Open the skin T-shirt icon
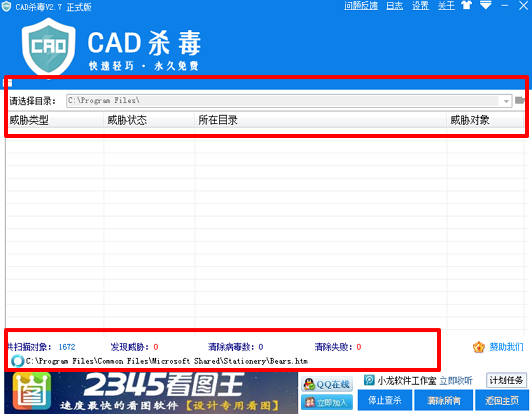This screenshot has width=532, height=414. [x=467, y=5]
